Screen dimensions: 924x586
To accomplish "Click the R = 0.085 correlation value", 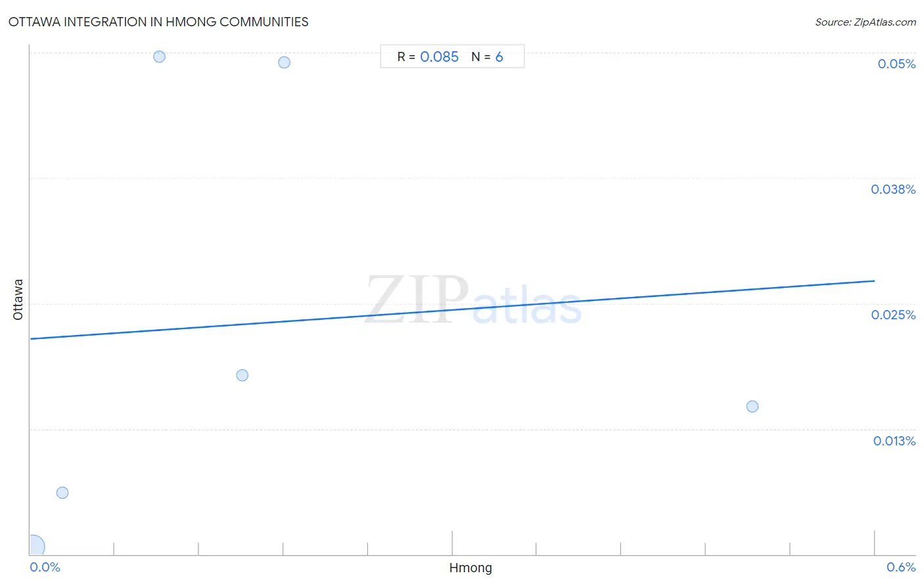I will coord(428,57).
